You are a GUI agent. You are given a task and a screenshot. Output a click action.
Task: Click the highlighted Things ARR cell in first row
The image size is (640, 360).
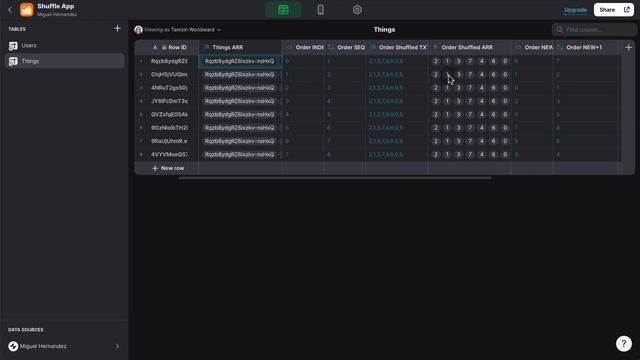(240, 61)
